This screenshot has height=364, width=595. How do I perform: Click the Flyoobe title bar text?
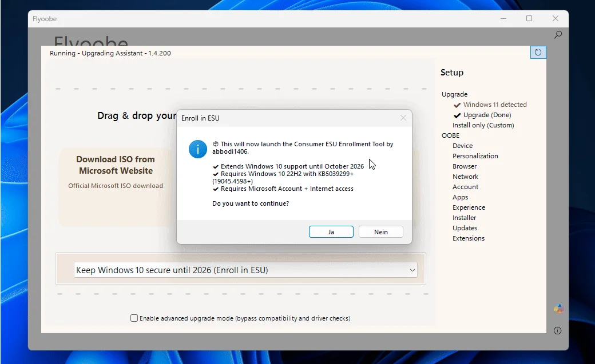click(x=45, y=19)
